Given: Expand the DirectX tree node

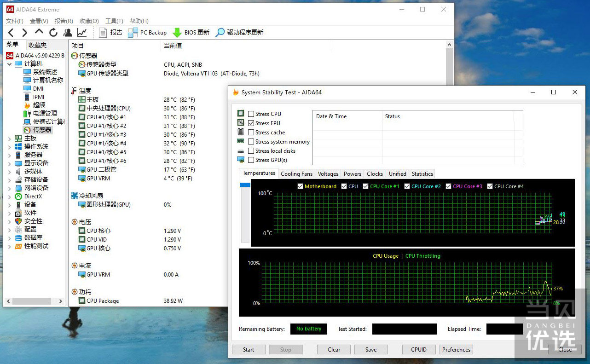Looking at the screenshot, I should tap(10, 196).
